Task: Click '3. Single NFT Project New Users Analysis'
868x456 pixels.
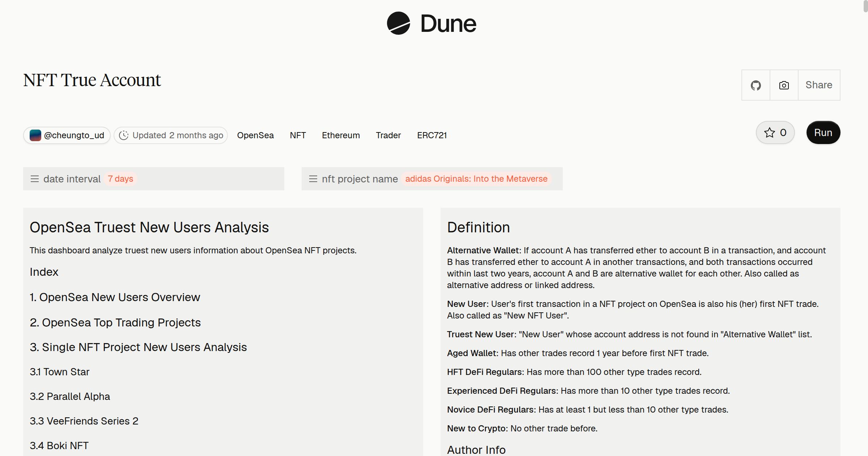Action: 138,347
